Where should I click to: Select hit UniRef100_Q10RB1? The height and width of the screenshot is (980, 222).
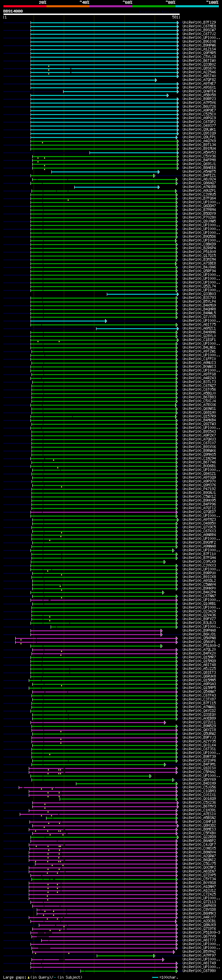[199, 604]
